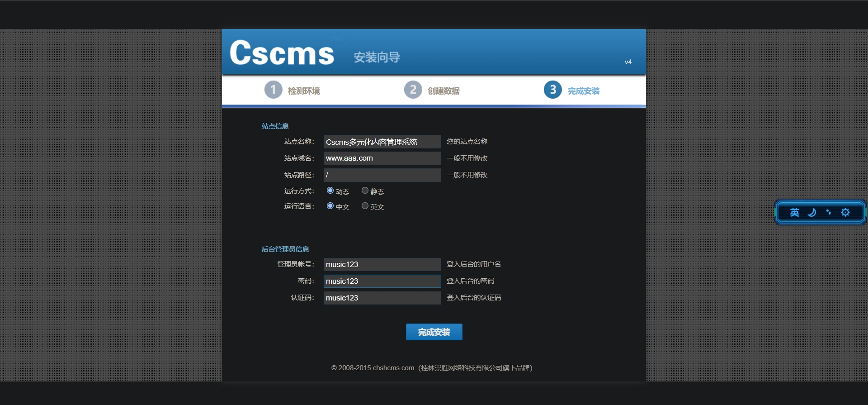Screen dimensions: 868x405
Task: Select the 动态 run mode radio button
Action: tap(330, 191)
